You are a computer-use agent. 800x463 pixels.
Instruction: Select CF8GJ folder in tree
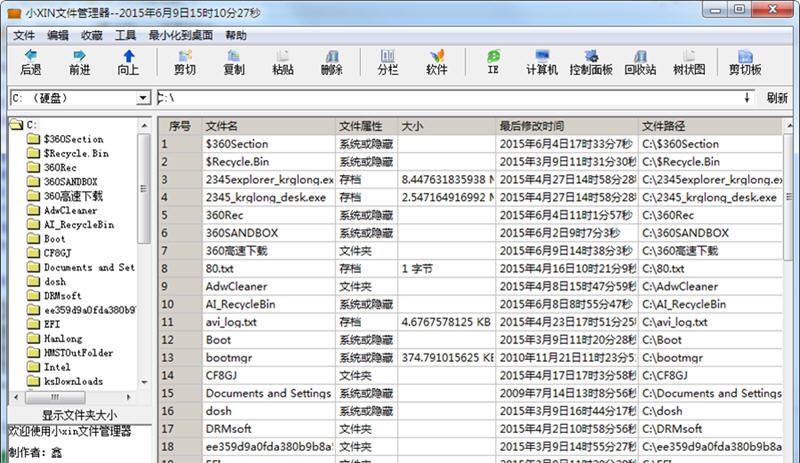pyautogui.click(x=57, y=253)
